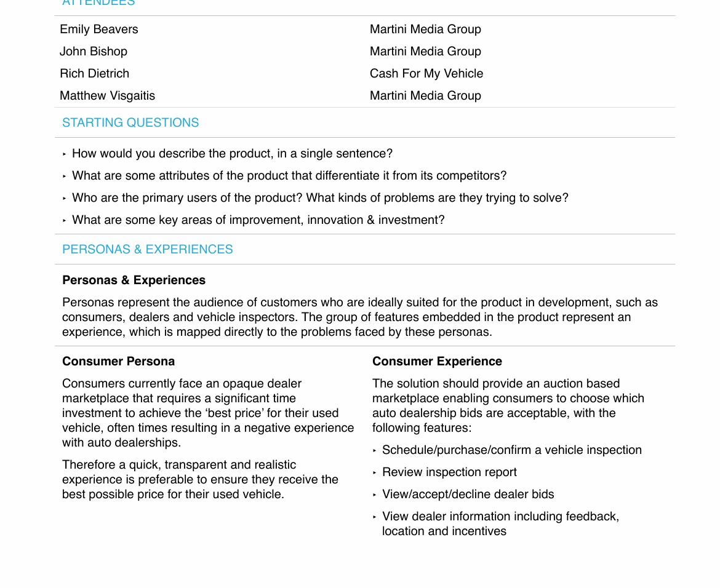The width and height of the screenshot is (720, 588).
Task: Select Martini Media Group beside Emily Beavers
Action: click(425, 29)
